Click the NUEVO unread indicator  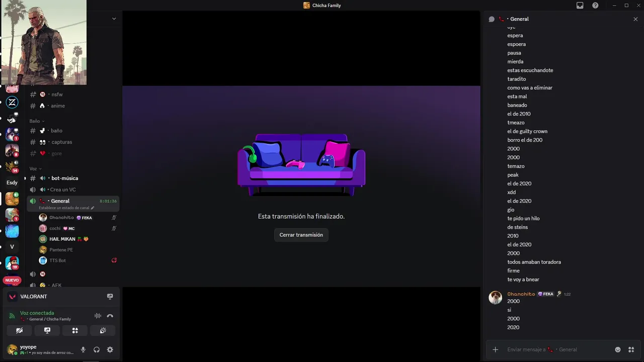click(12, 280)
